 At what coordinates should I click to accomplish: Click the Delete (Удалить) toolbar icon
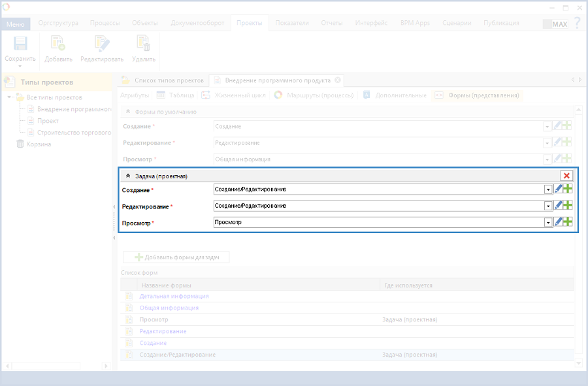143,44
